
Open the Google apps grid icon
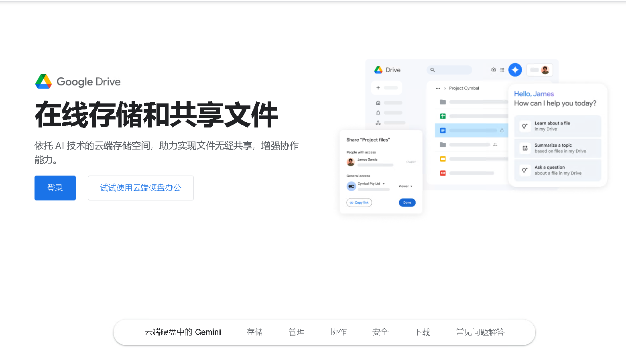(502, 70)
